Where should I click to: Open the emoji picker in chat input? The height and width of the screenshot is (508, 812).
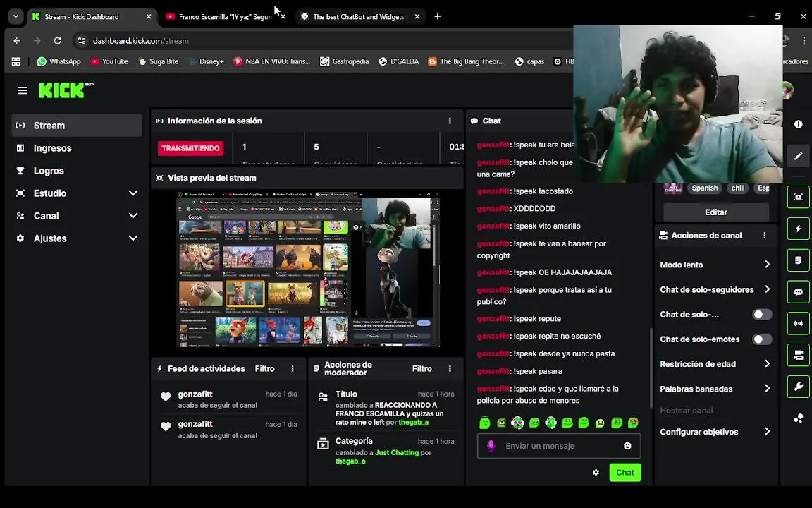[627, 446]
